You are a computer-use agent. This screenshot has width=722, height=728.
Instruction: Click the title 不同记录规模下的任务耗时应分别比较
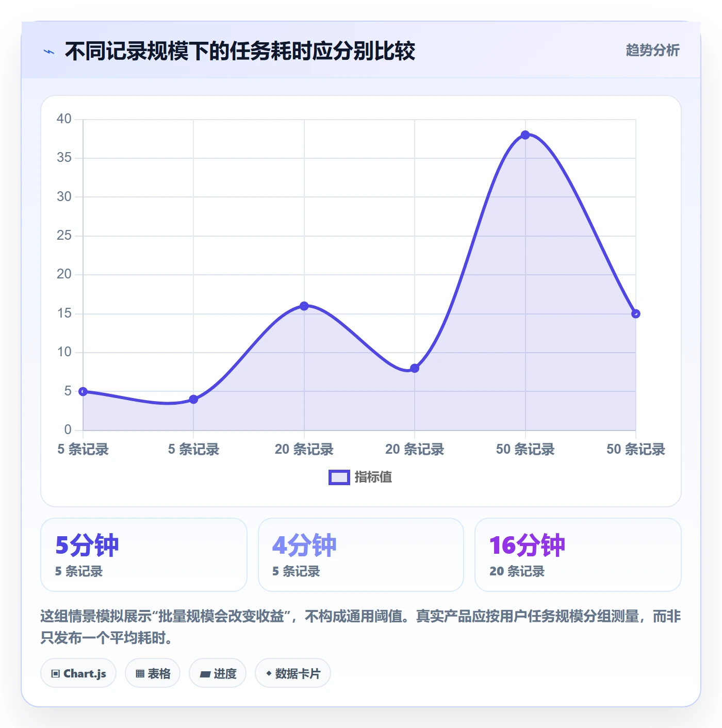(x=240, y=51)
